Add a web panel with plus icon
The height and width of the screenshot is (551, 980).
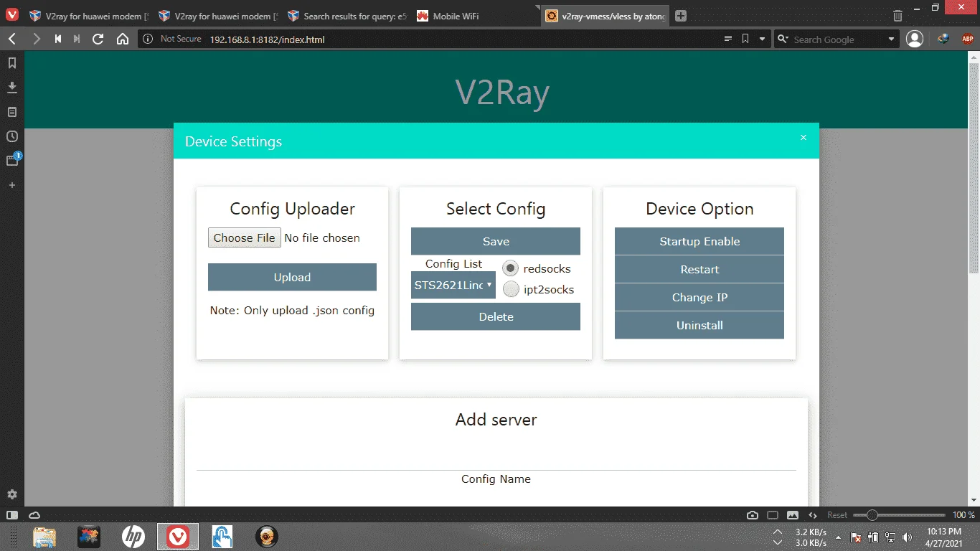point(12,185)
